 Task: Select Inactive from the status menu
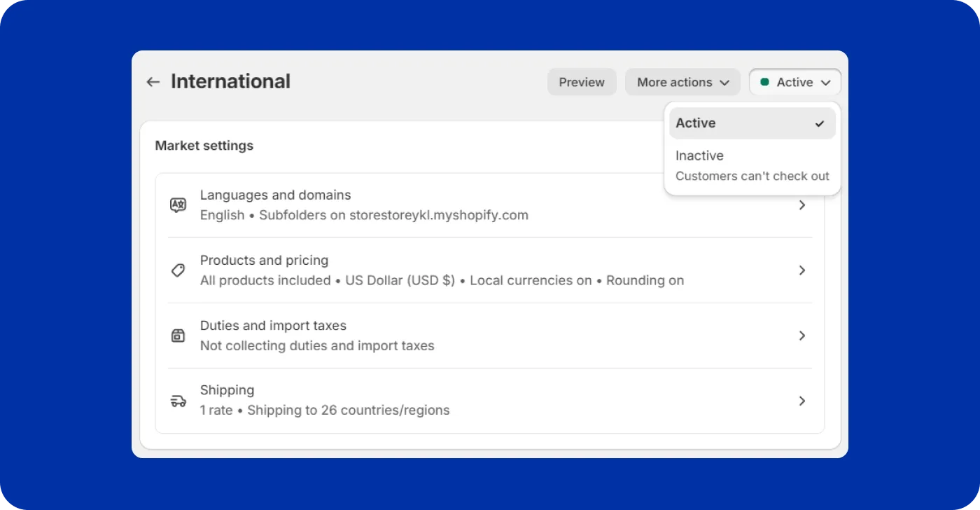699,156
